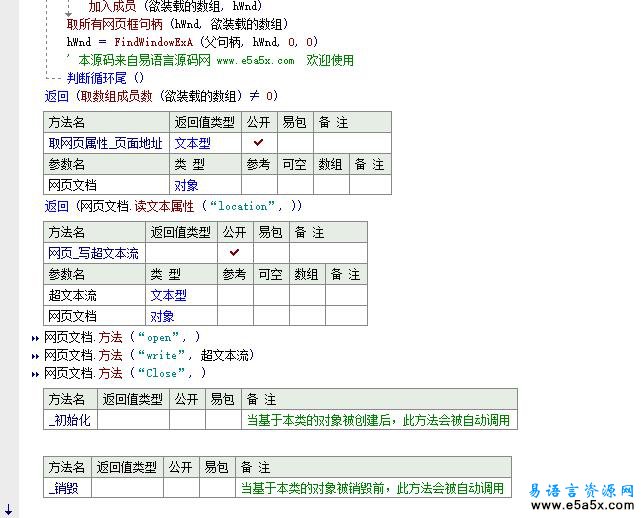Select method name 取网页属性_页面地址
Image resolution: width=643 pixels, height=518 pixels.
pos(105,143)
